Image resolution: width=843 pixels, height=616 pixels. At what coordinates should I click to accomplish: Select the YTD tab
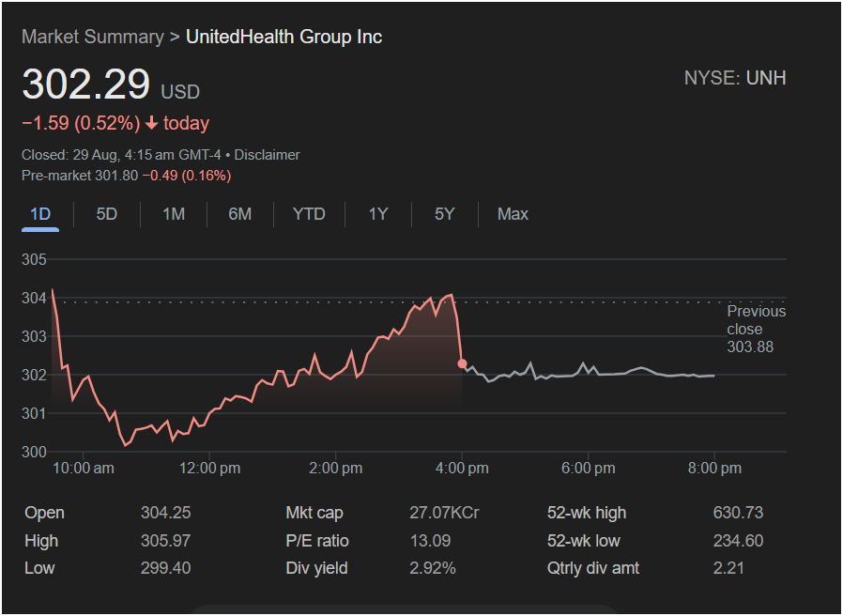309,214
